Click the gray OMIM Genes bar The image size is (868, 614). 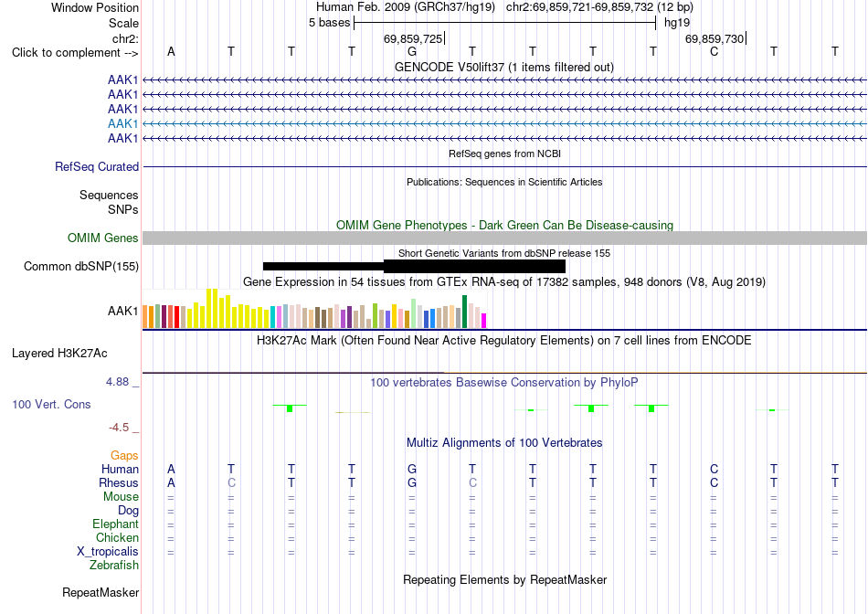pyautogui.click(x=504, y=238)
